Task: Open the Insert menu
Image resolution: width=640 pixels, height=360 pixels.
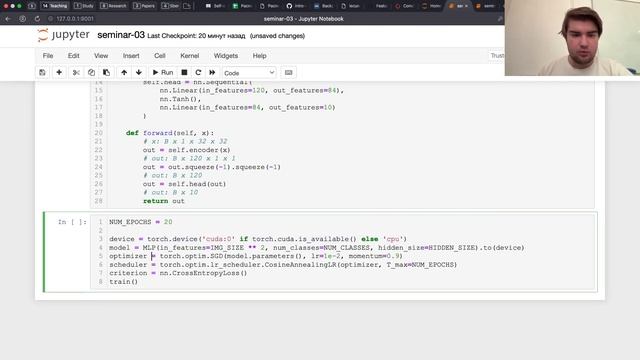Action: [131, 56]
